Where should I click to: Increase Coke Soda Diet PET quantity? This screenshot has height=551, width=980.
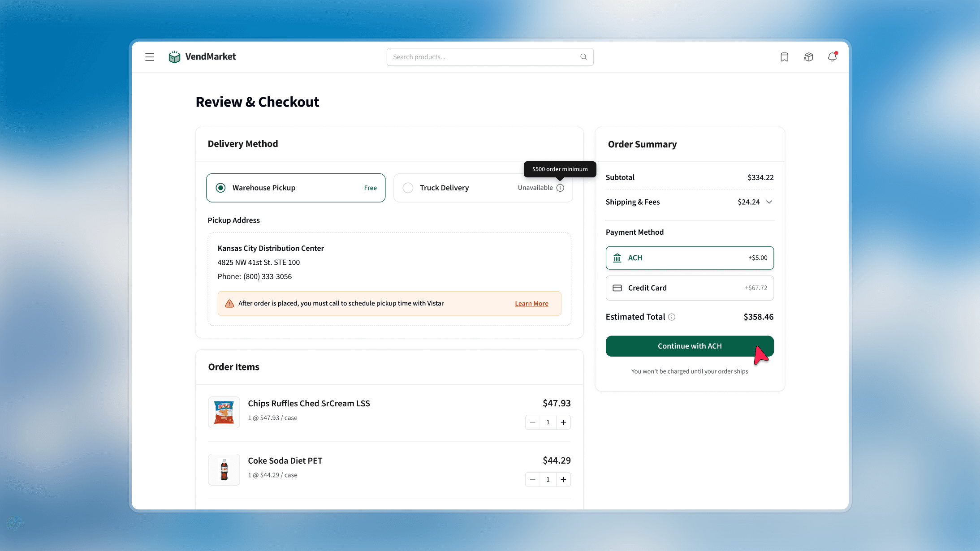coord(563,479)
